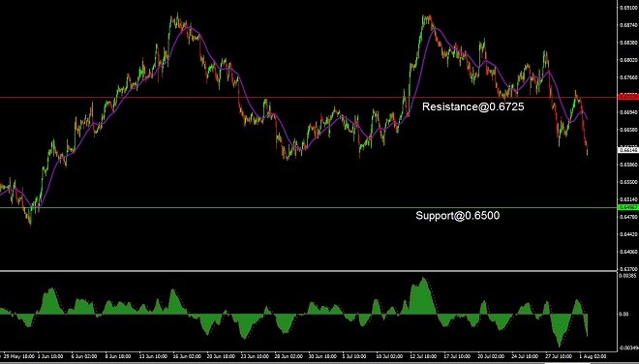Click the 28 Jun 02:00 date label
The width and height of the screenshot is (639, 364).
[x=289, y=356]
